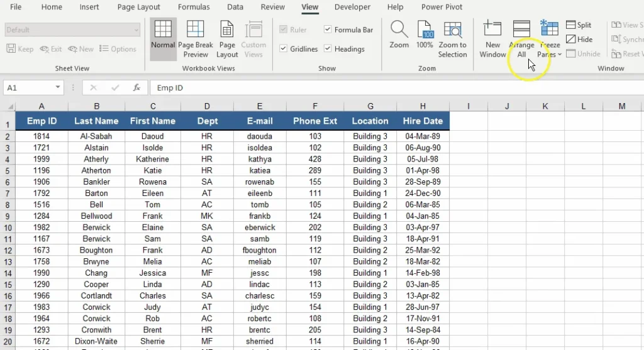644x350 pixels.
Task: Select the Last Name header cell
Action: tap(96, 121)
